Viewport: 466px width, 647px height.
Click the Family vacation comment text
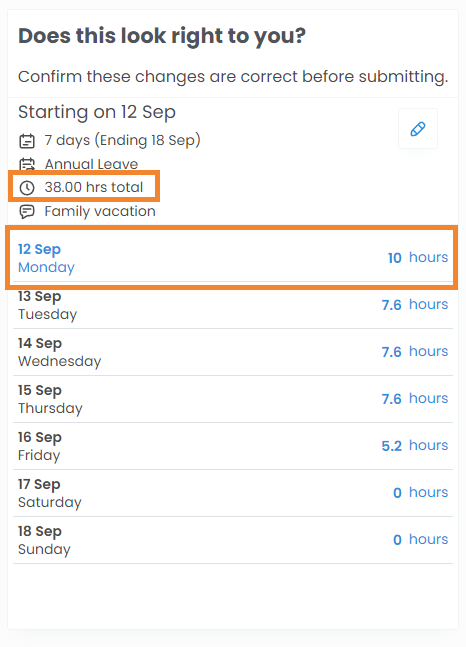point(100,211)
